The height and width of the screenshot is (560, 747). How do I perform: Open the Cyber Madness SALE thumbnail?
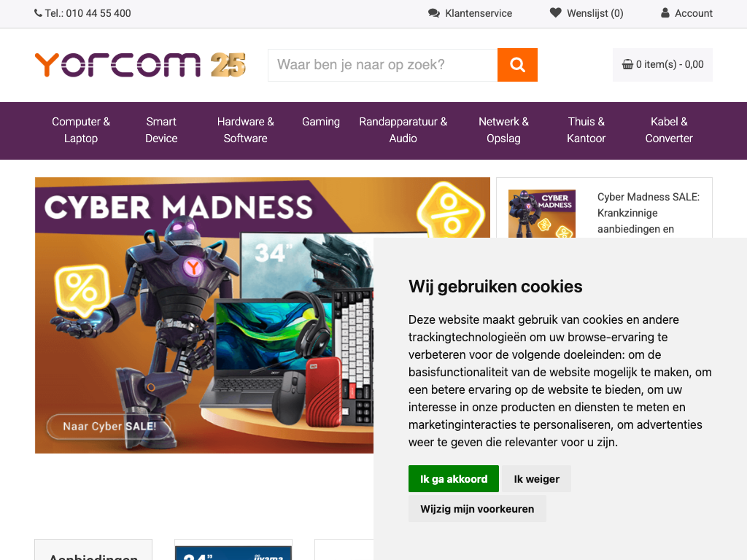click(542, 214)
